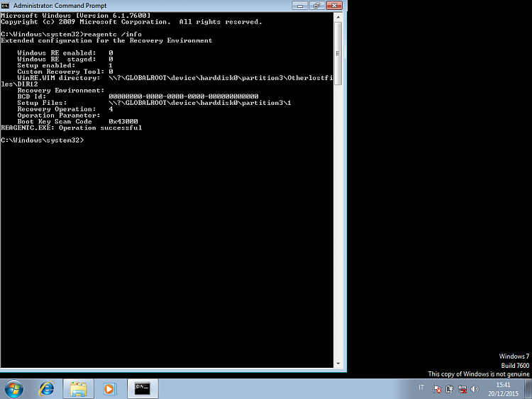
Task: Launch Internet Explorer from the taskbar
Action: [x=46, y=389]
